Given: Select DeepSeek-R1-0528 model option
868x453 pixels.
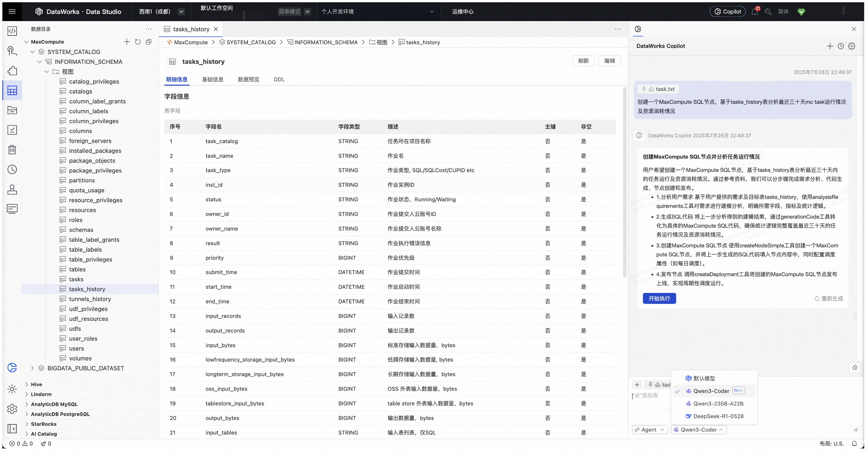Looking at the screenshot, I should pos(718,416).
